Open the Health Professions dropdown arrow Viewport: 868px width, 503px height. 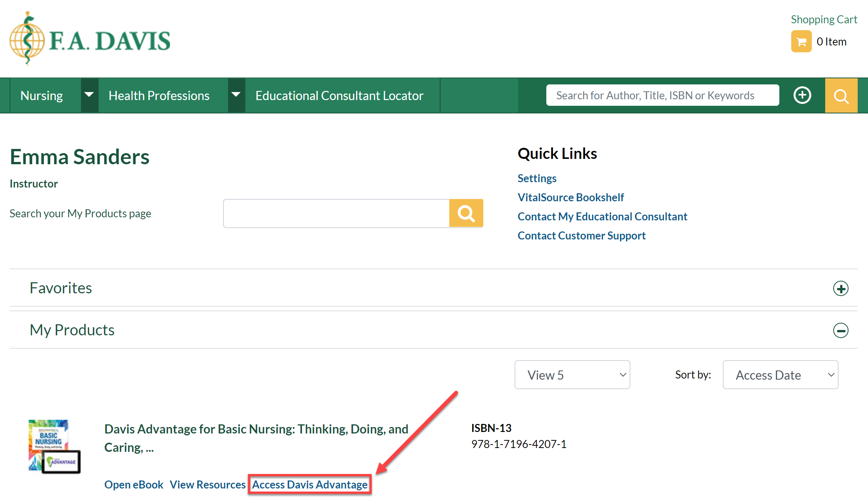pos(236,95)
